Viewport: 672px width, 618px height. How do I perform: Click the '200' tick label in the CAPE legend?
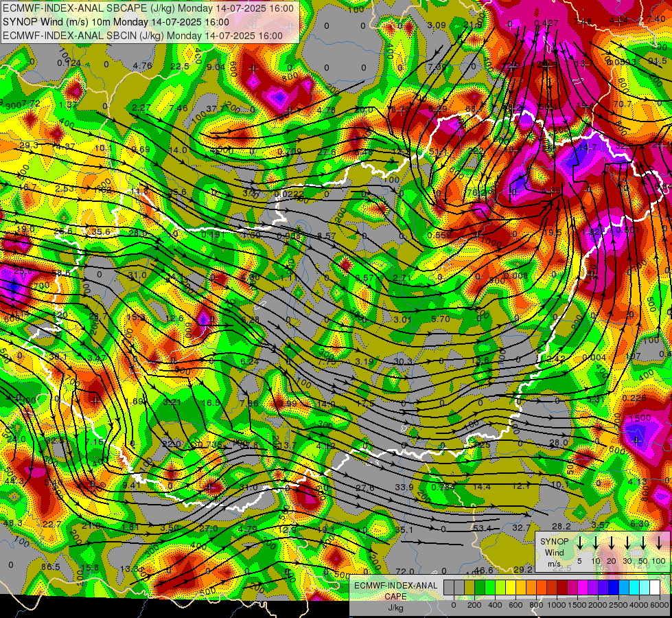pos(474,605)
